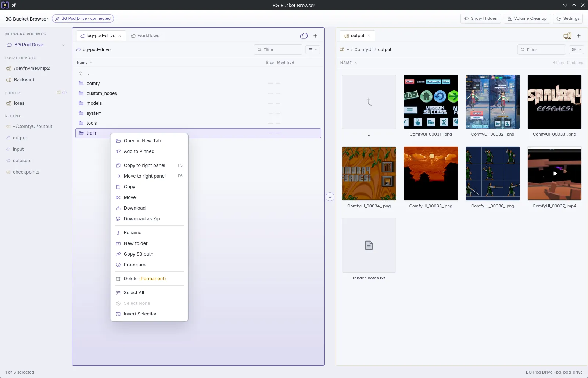Click home device icon in right breadcrumb
This screenshot has width=588, height=378.
[x=342, y=50]
